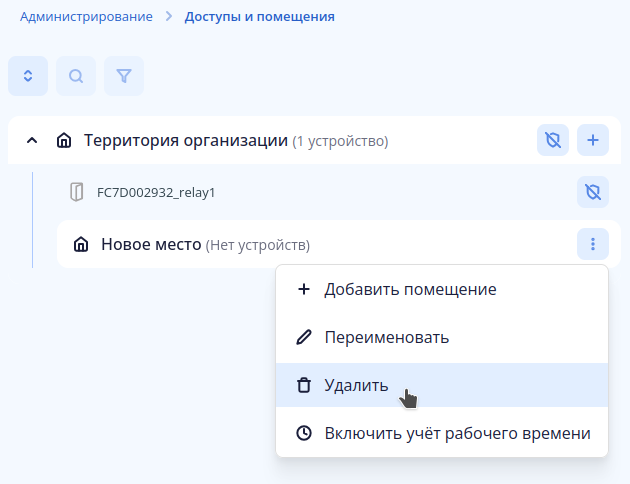The image size is (630, 484).
Task: Choose Переименовать from context menu
Action: [x=386, y=337]
